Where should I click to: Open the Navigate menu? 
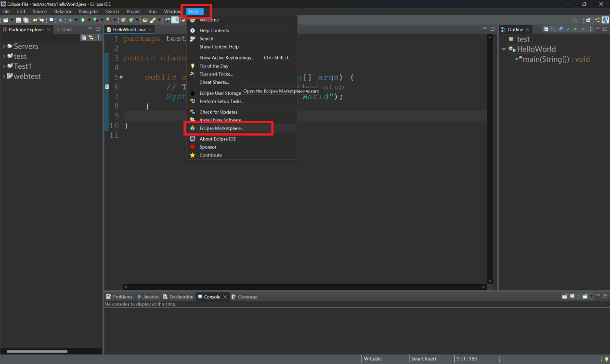coord(89,12)
